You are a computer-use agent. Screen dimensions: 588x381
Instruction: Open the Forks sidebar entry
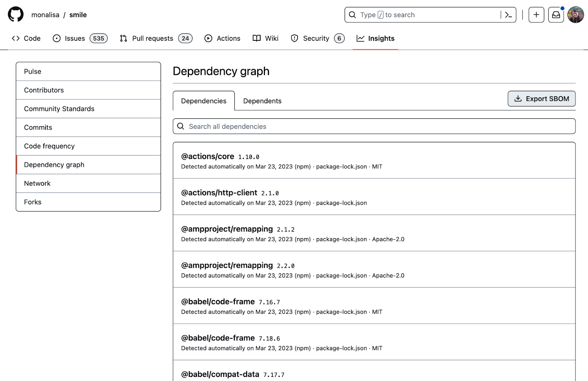point(33,202)
